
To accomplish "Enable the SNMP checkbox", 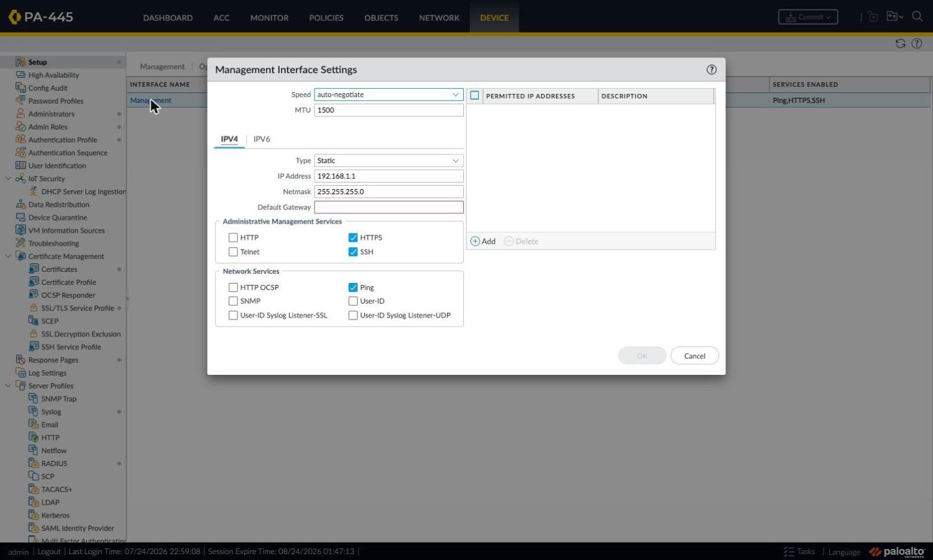I will point(233,301).
